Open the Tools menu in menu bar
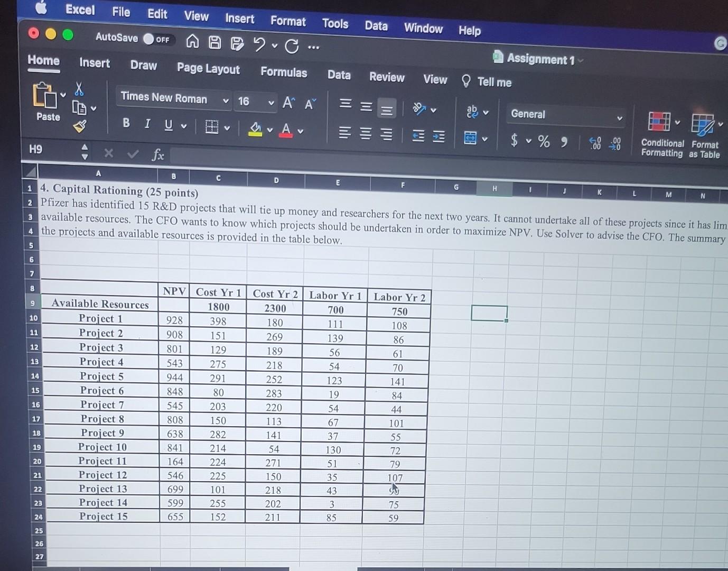The height and width of the screenshot is (571, 728). coord(335,23)
